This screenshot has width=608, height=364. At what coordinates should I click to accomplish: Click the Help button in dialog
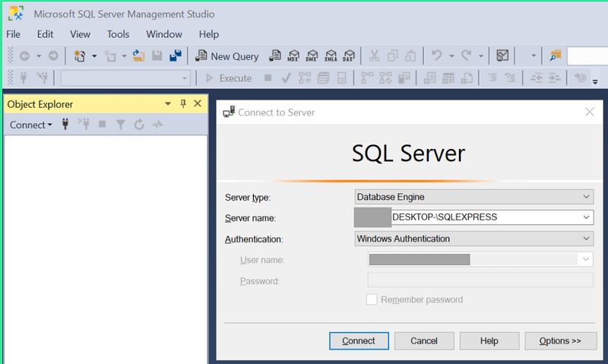(x=489, y=340)
